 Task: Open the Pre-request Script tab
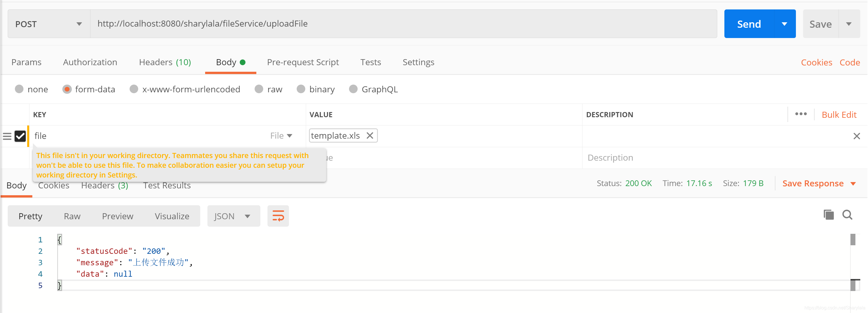303,62
